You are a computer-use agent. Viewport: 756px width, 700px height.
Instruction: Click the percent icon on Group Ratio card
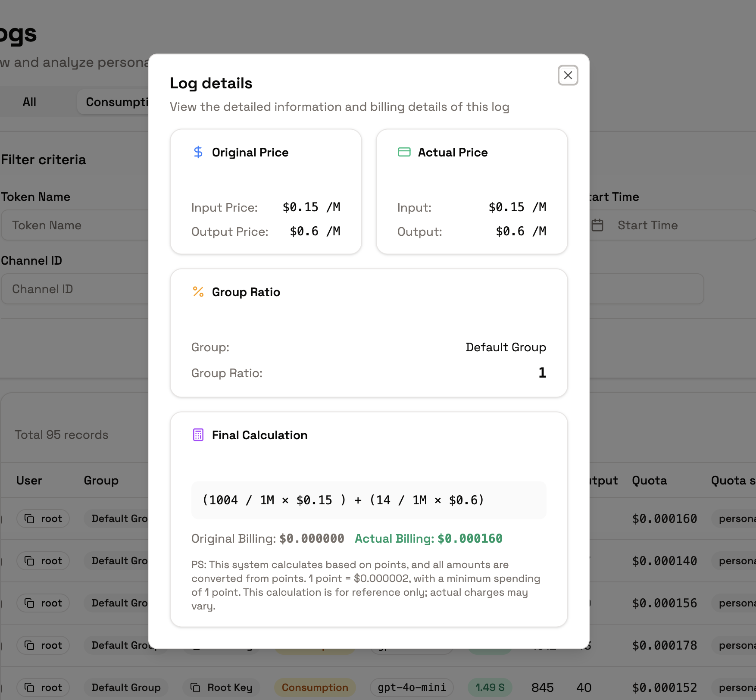click(x=198, y=292)
